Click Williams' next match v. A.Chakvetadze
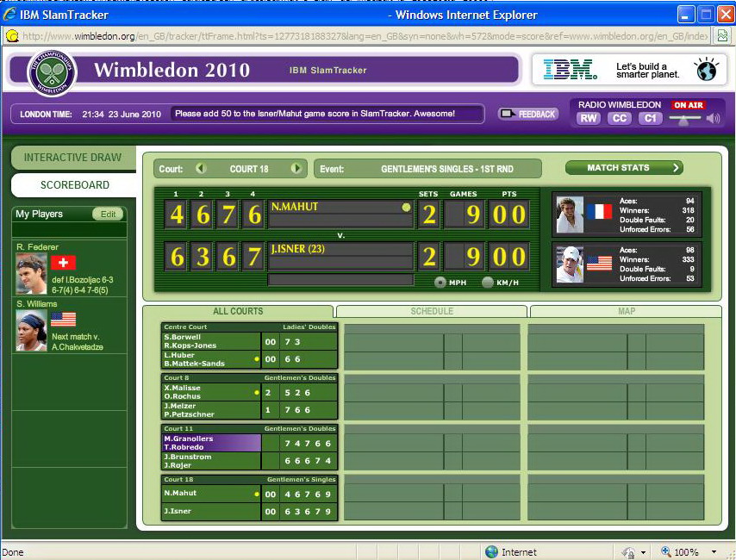Image resolution: width=736 pixels, height=560 pixels. coord(78,342)
